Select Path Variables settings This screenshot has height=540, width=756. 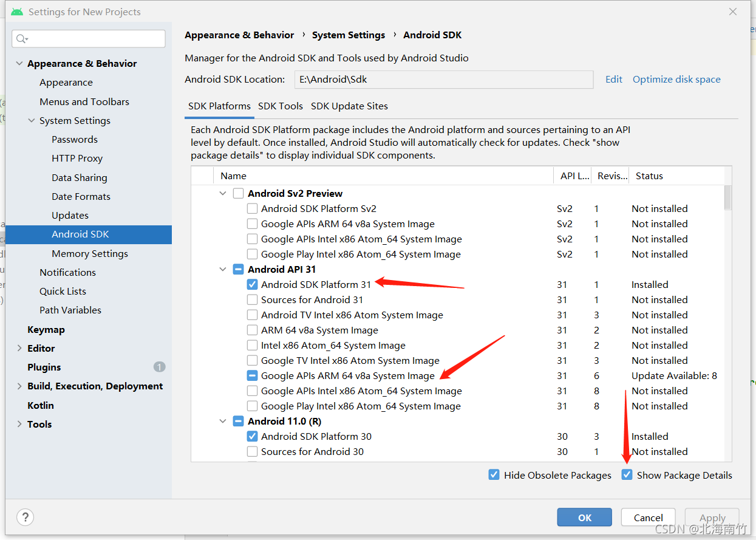click(70, 310)
